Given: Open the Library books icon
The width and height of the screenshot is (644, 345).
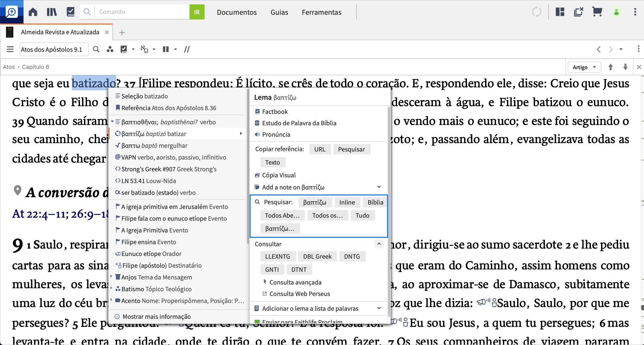Looking at the screenshot, I should coord(52,12).
